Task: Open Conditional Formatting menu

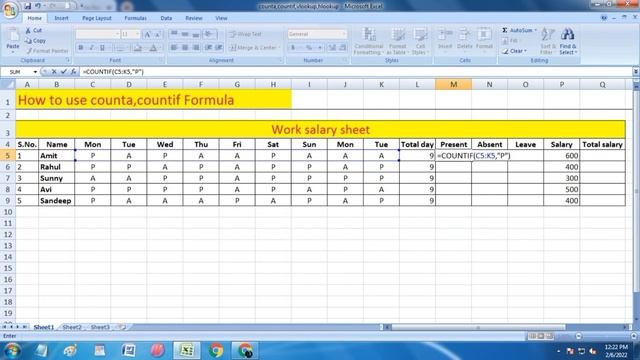Action: click(x=369, y=41)
